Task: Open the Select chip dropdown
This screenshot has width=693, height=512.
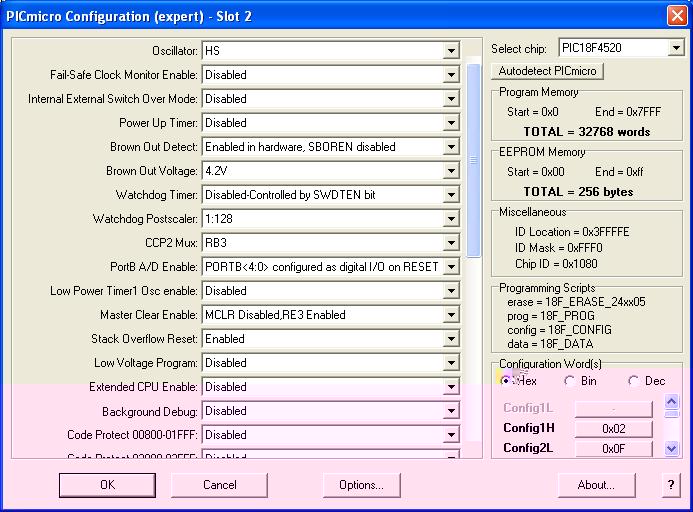Action: (x=676, y=48)
